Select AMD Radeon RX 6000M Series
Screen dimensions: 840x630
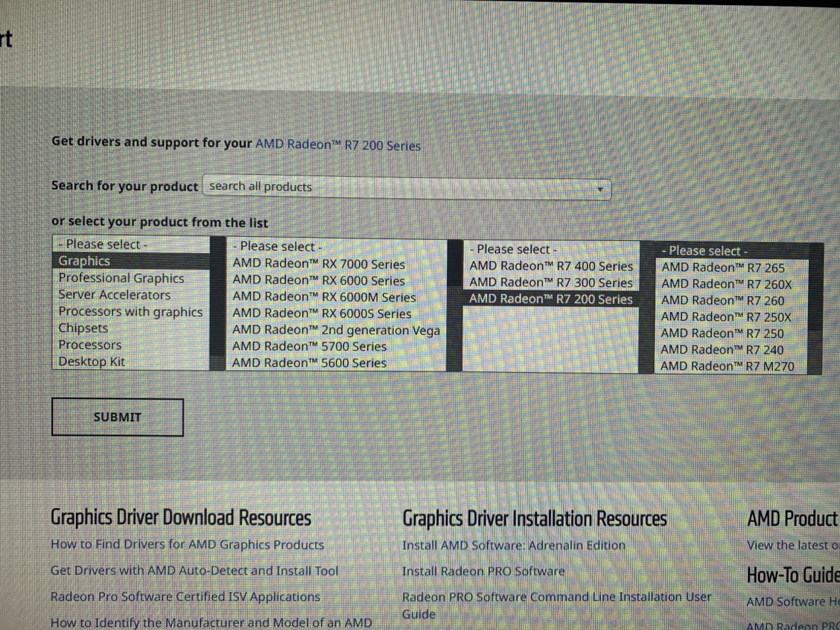[x=336, y=297]
